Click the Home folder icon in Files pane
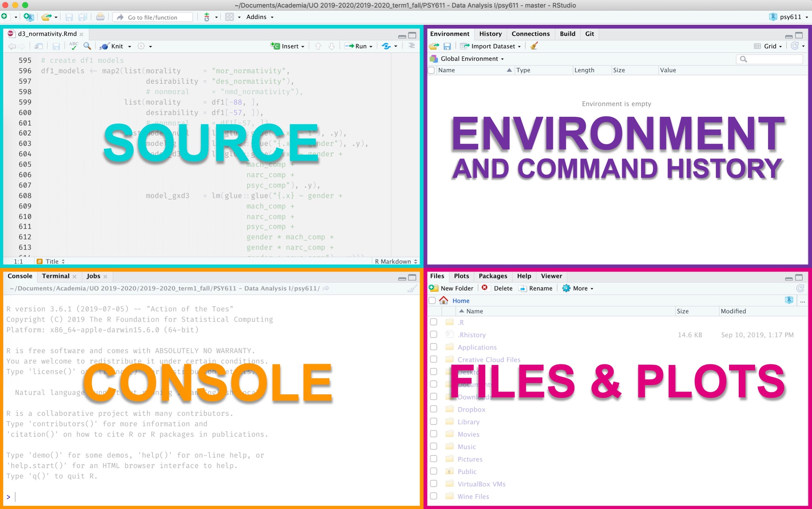Screen dimensions: 812x509 pos(444,300)
